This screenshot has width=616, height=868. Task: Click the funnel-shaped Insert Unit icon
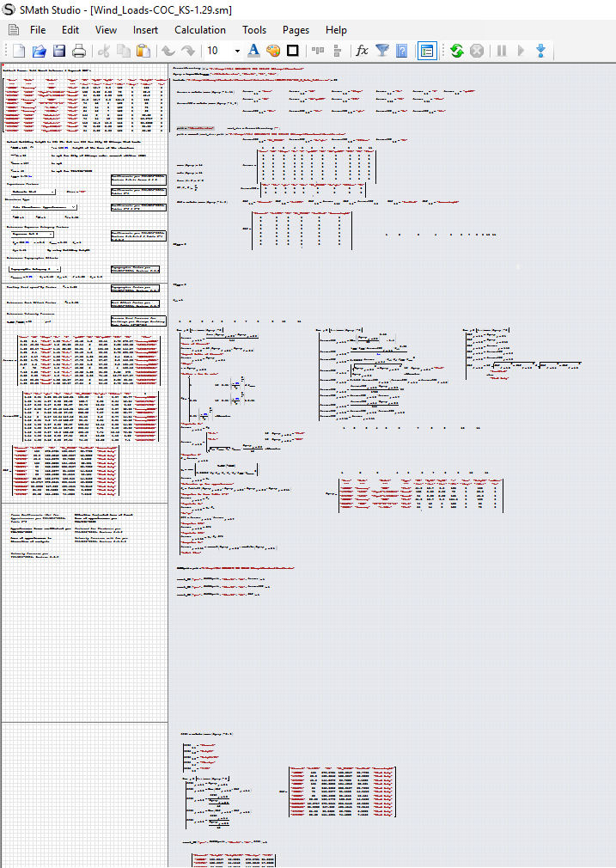pyautogui.click(x=382, y=51)
